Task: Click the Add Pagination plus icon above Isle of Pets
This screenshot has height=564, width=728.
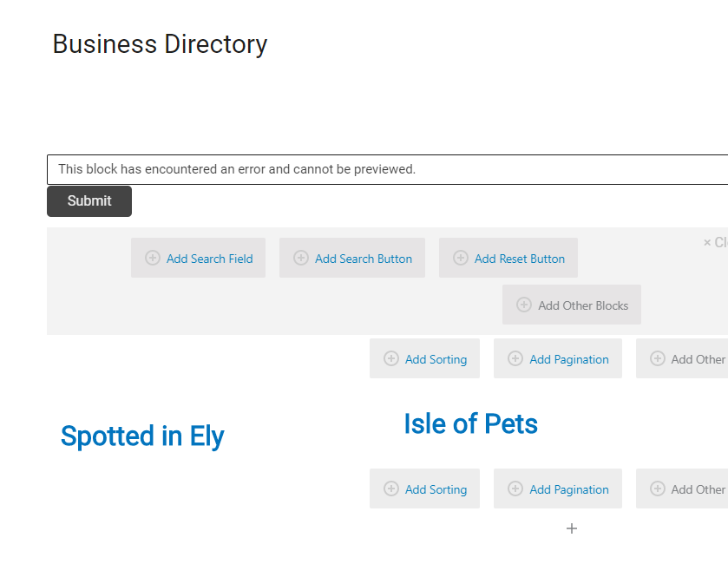Action: [515, 358]
